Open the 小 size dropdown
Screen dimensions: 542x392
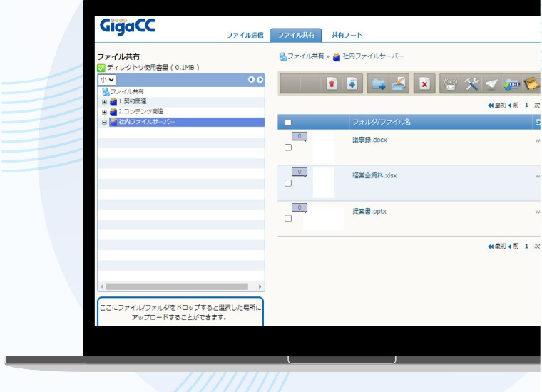pyautogui.click(x=107, y=80)
